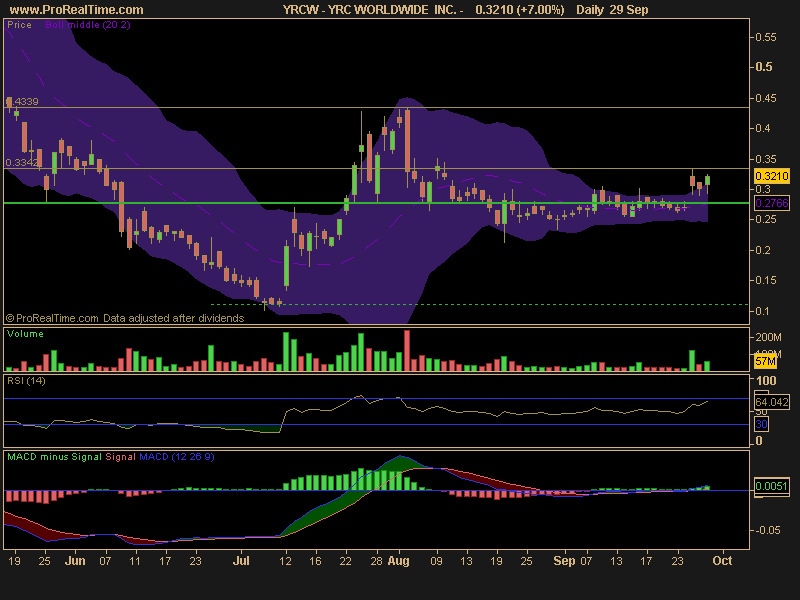Viewport: 800px width, 600px height.
Task: Click the Price panel label
Action: (x=19, y=24)
